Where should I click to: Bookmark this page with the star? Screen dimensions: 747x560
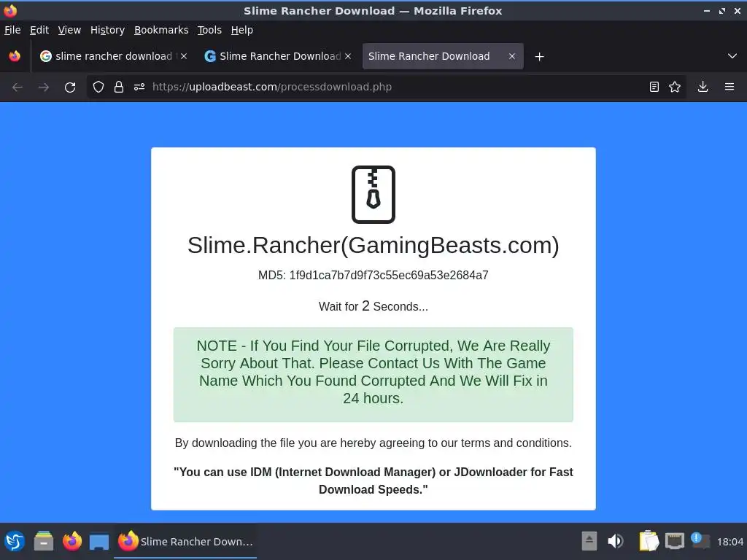click(x=675, y=87)
